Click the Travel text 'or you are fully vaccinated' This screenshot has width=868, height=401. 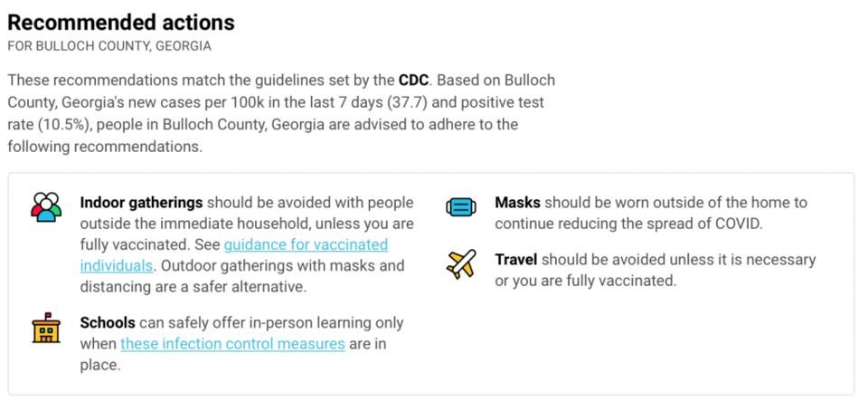pyautogui.click(x=586, y=281)
